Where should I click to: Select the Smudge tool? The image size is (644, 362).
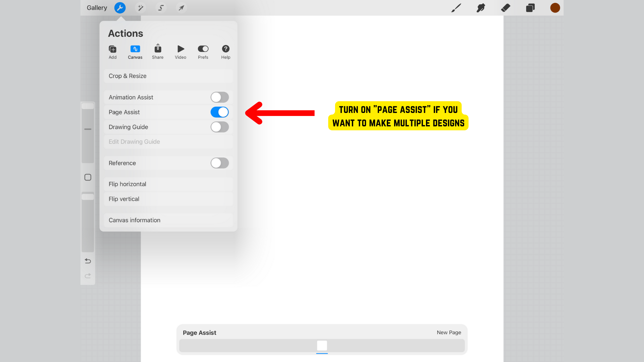481,8
